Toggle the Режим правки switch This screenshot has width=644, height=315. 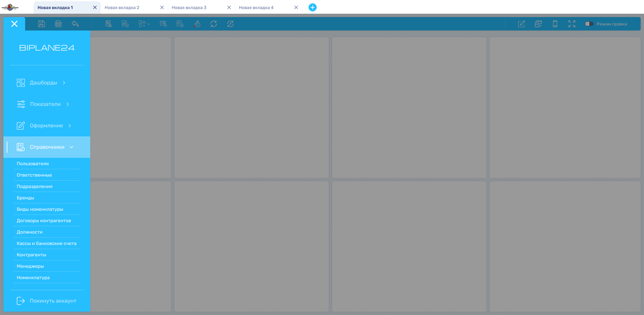[589, 24]
